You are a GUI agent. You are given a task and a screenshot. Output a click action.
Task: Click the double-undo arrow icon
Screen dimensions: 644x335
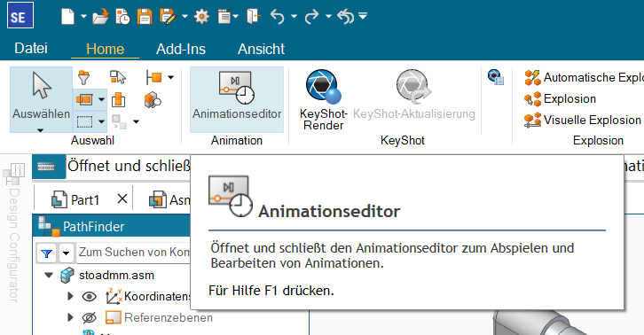(x=346, y=17)
